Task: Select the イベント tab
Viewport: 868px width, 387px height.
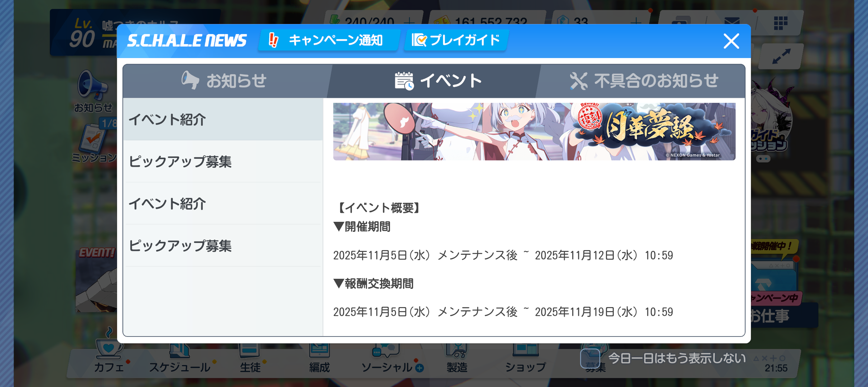Action: [x=438, y=81]
